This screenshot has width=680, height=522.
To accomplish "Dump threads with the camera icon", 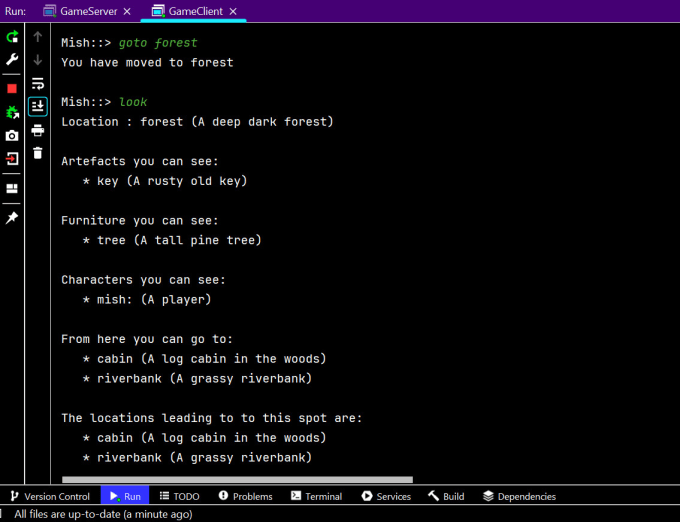I will pos(12,136).
